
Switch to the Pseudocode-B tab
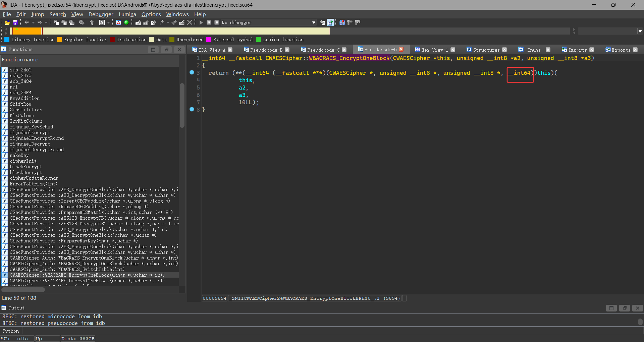pyautogui.click(x=266, y=50)
